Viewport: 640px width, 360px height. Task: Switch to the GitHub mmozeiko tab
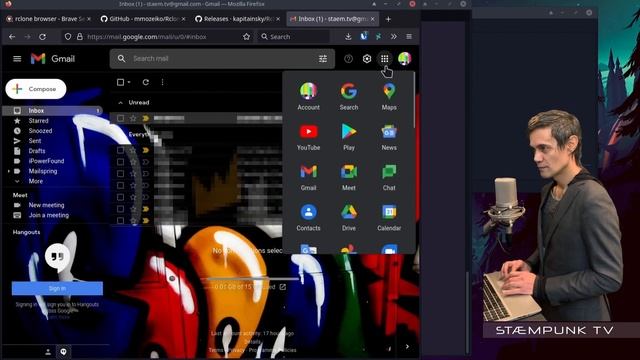142,19
